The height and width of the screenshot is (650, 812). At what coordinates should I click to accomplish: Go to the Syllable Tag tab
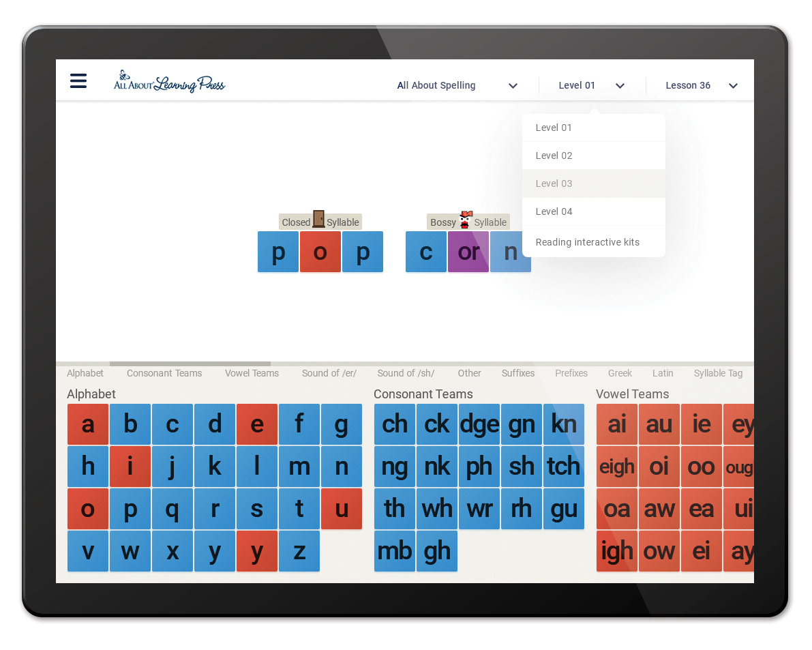tap(718, 373)
